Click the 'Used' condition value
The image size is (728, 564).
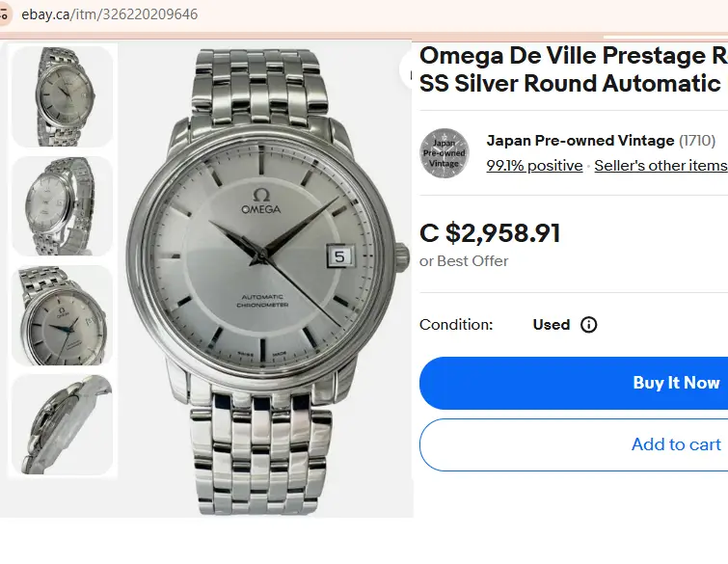(x=551, y=325)
